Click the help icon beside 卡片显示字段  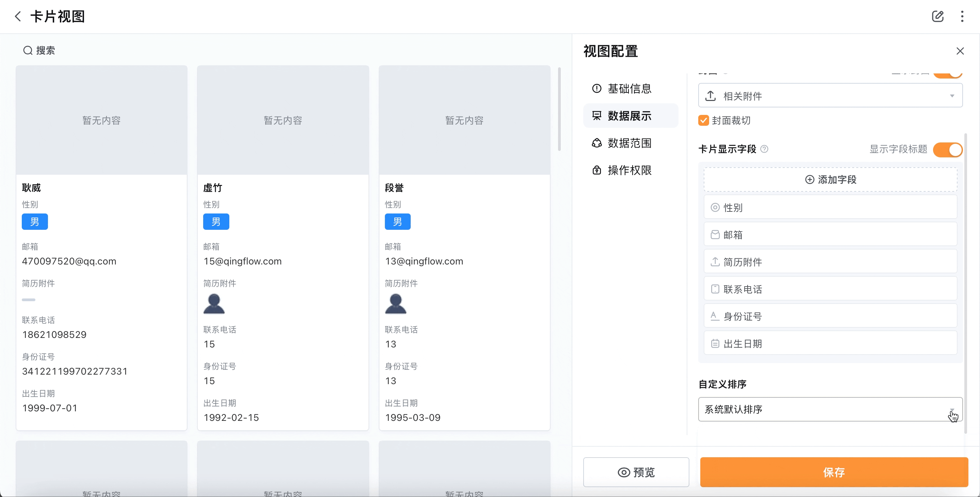coord(764,149)
